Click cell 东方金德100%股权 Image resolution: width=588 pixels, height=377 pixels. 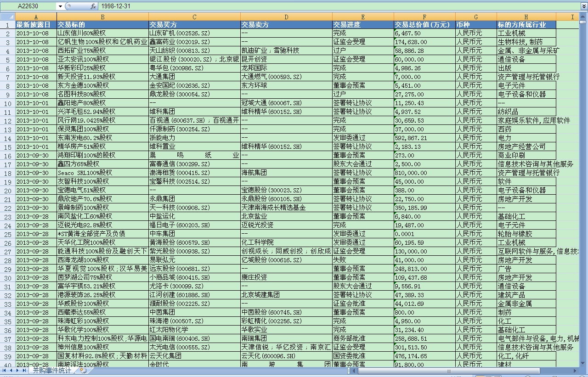(102, 86)
